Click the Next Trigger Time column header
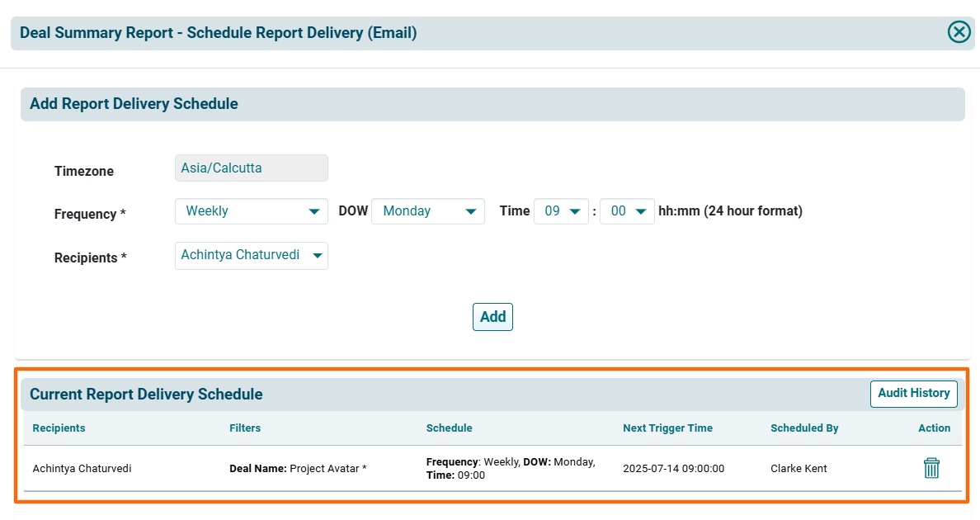980x520 pixels. tap(667, 428)
